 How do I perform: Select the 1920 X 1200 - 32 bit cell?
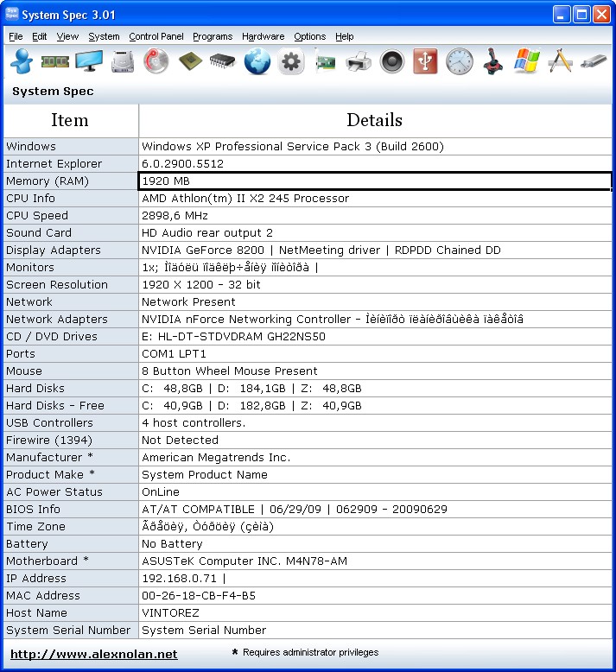coord(375,284)
